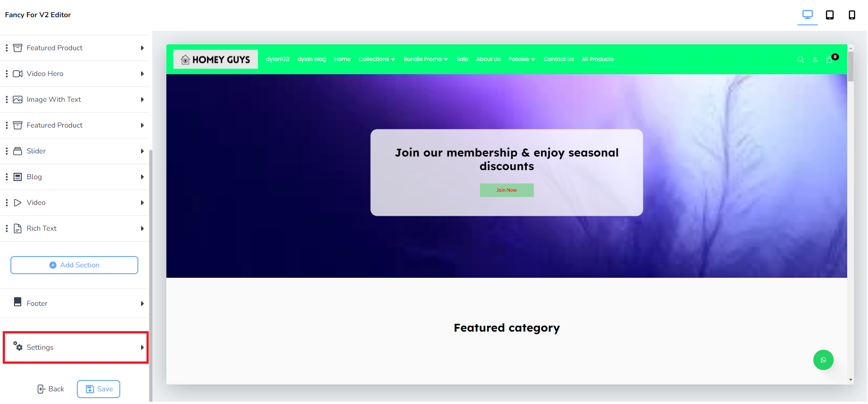The height and width of the screenshot is (404, 868).
Task: Click the Join Now banner button
Action: tap(507, 190)
